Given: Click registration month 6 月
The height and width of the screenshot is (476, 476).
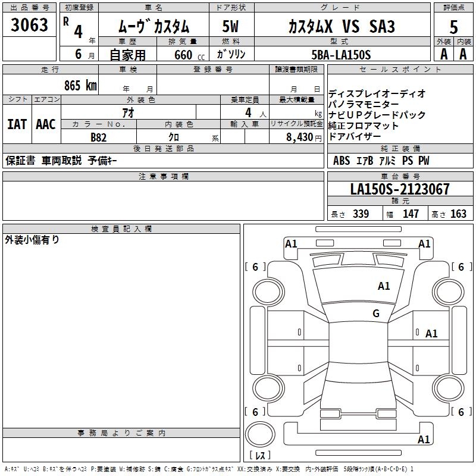Looking at the screenshot, I should 84,55.
